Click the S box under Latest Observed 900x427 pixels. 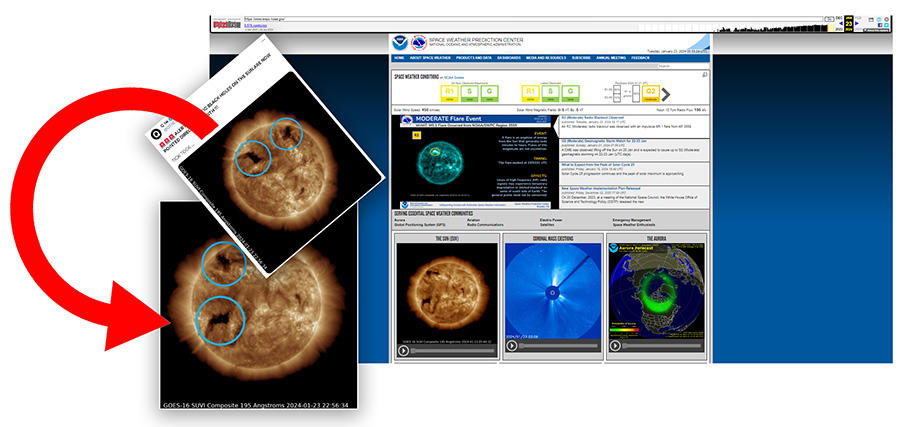(x=550, y=94)
